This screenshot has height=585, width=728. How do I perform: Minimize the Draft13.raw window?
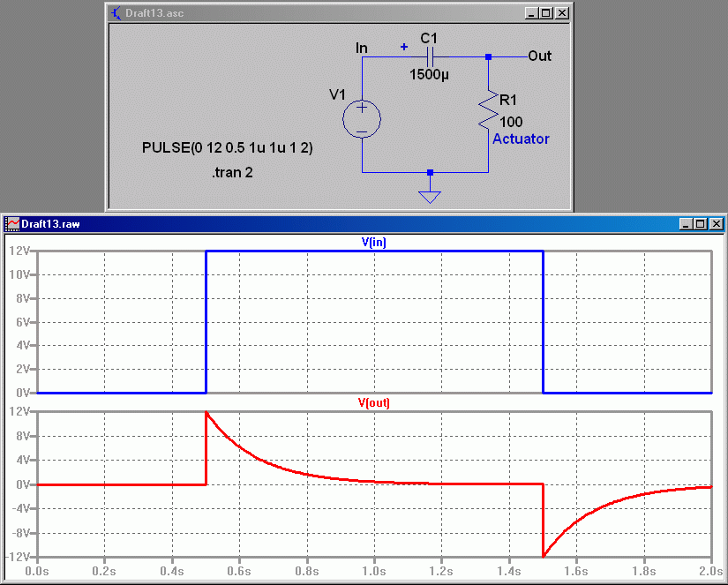687,224
